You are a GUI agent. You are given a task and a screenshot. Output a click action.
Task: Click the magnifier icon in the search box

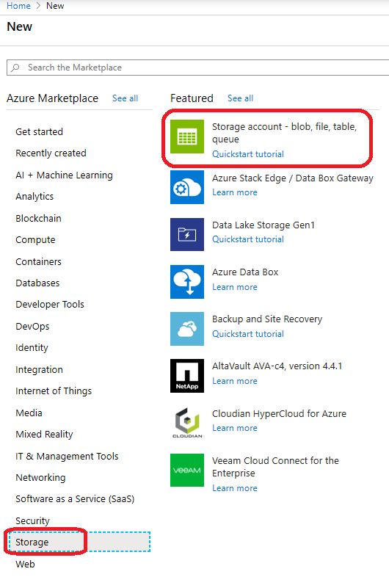click(15, 68)
